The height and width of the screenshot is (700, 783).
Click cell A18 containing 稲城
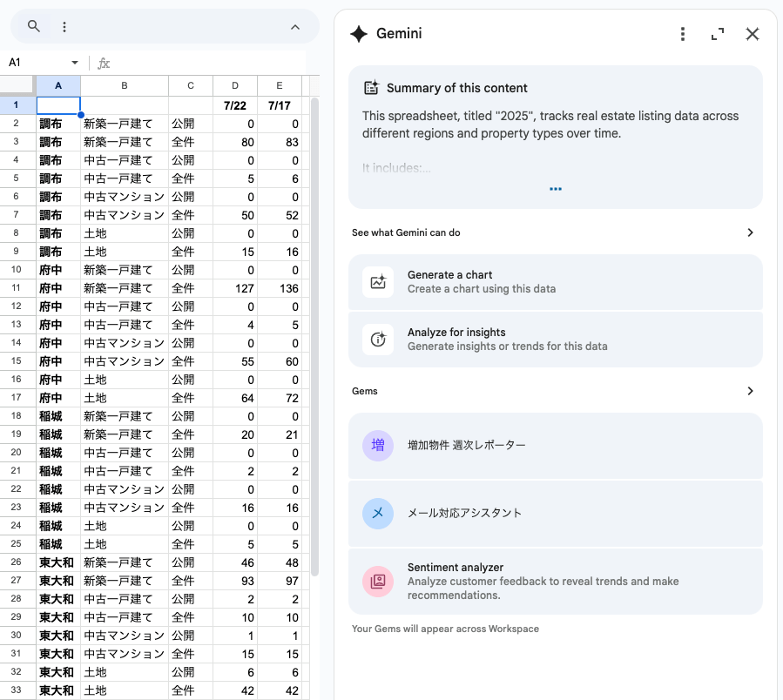click(x=58, y=416)
